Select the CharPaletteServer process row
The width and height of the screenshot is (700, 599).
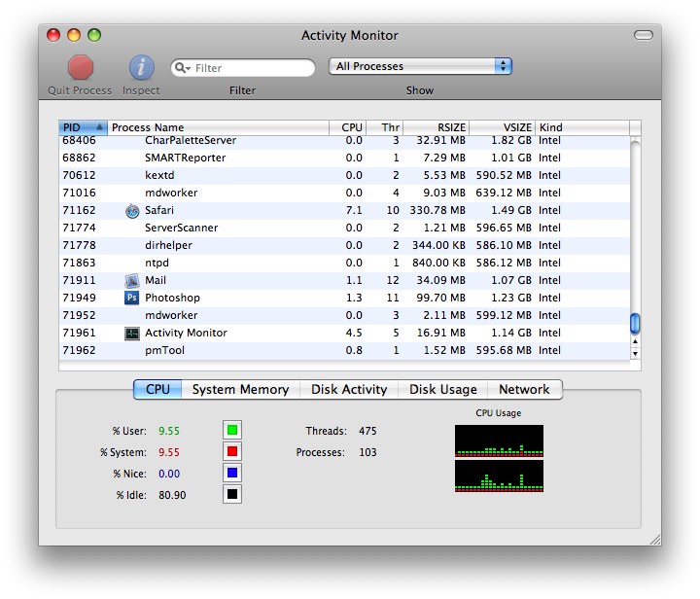[344, 141]
